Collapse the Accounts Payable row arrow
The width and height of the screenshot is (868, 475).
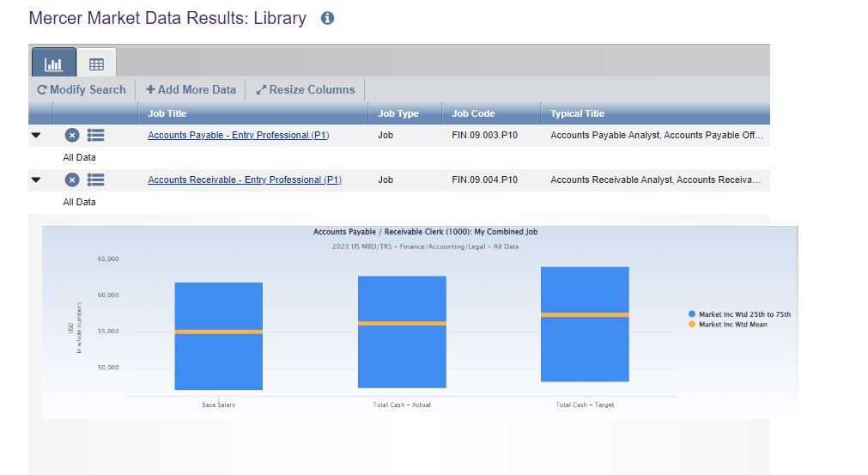point(36,135)
